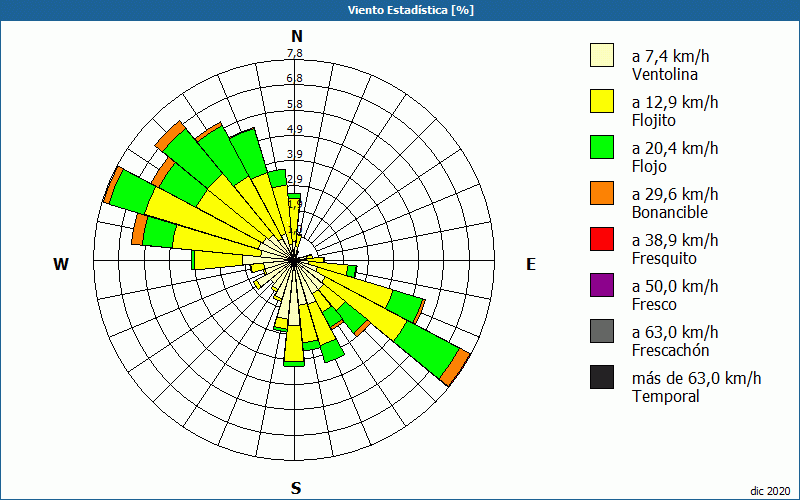Click the 'más de 63,0 km/h' legend text
800x500 pixels.
[x=696, y=378]
